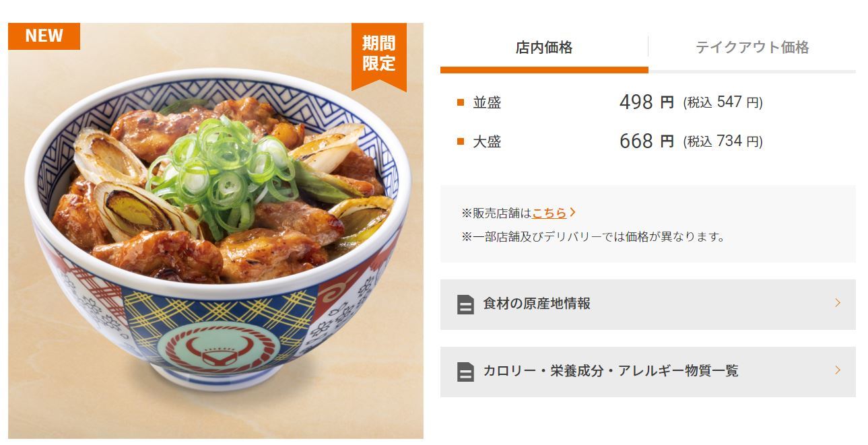Select the 並盛 size label

tap(487, 102)
